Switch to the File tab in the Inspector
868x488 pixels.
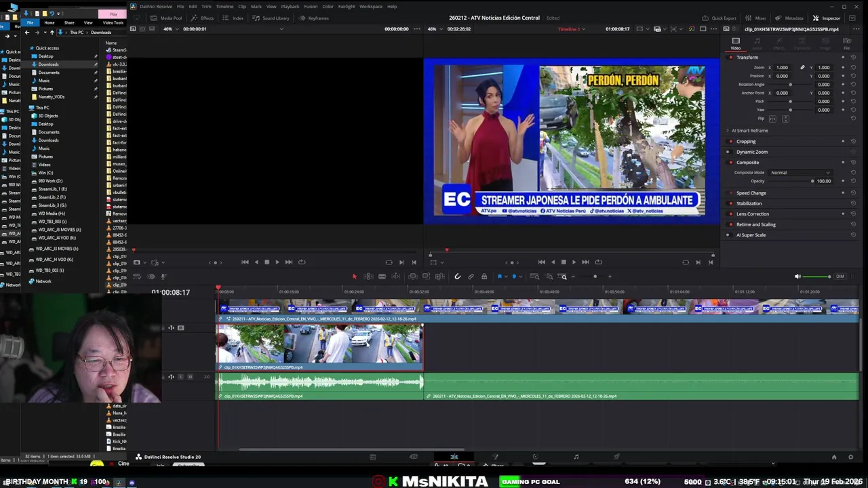(x=846, y=43)
